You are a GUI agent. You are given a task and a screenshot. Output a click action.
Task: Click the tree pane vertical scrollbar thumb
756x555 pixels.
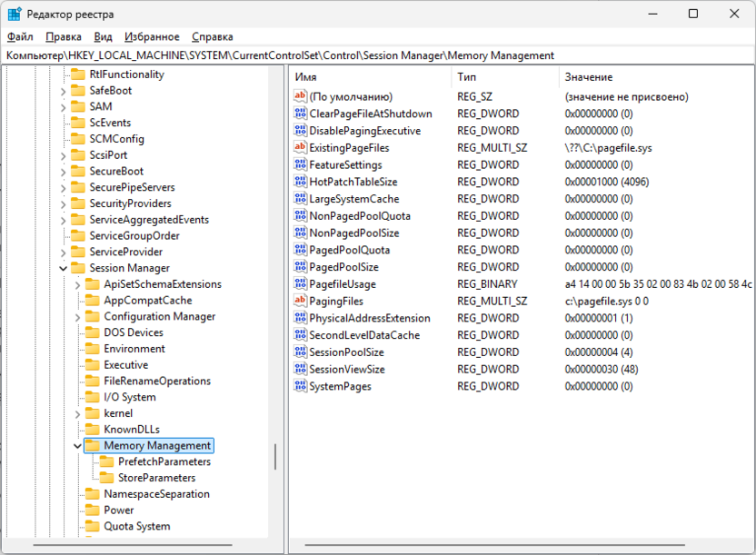tap(275, 457)
